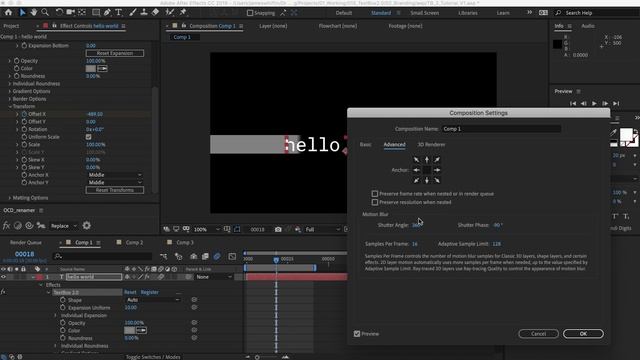The height and width of the screenshot is (360, 640).
Task: Click the Reset Transforms button
Action: 115,190
